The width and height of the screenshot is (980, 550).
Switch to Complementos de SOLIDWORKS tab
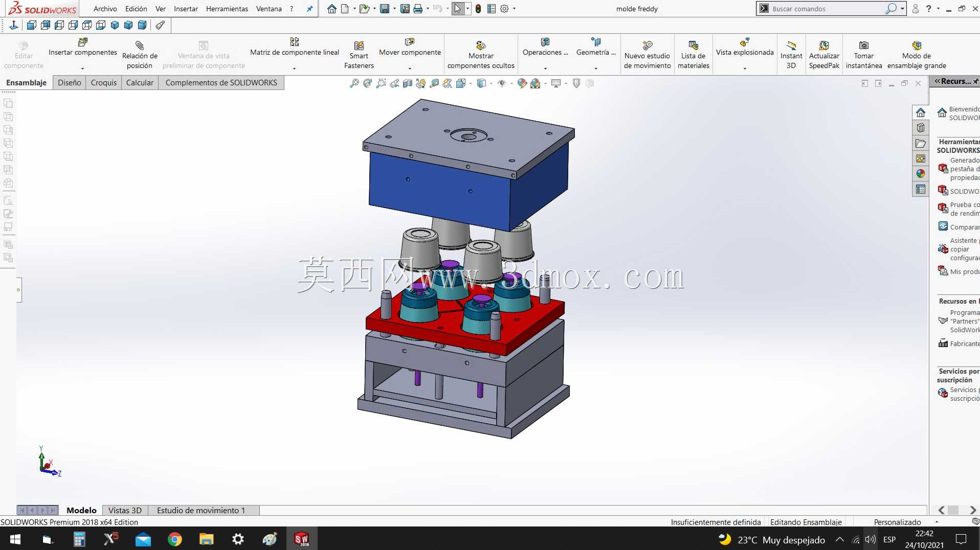click(221, 83)
